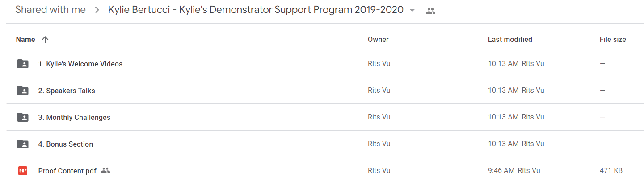Image resolution: width=644 pixels, height=181 pixels.
Task: Select the Bonus Section folder icon
Action: point(23,144)
